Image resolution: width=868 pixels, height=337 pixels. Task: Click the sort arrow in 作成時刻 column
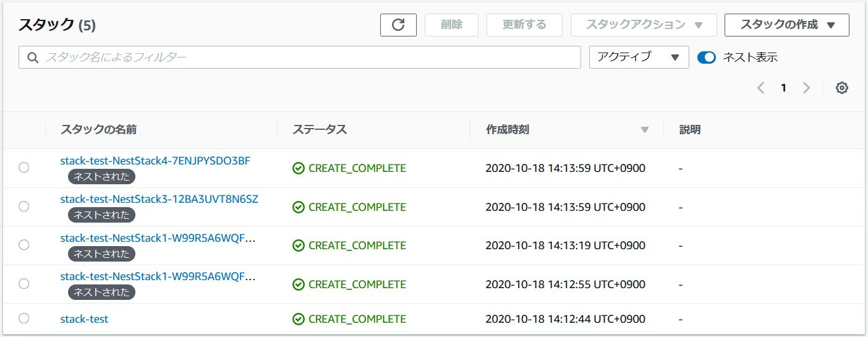tap(645, 130)
